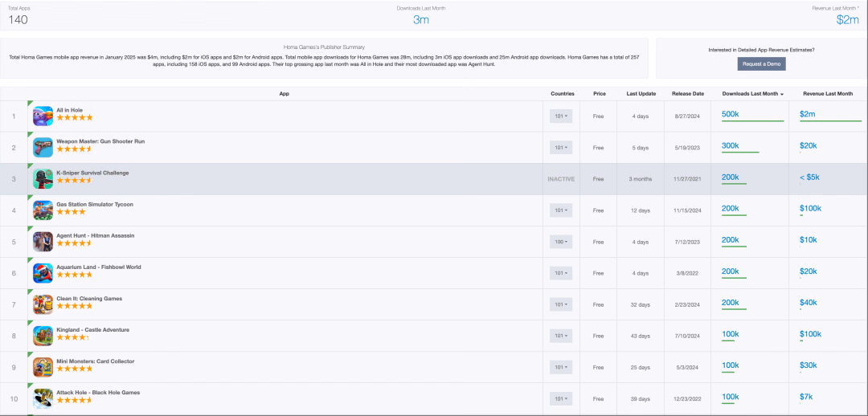868x416 pixels.
Task: Sort by Downloads Last Month column
Action: pyautogui.click(x=752, y=94)
